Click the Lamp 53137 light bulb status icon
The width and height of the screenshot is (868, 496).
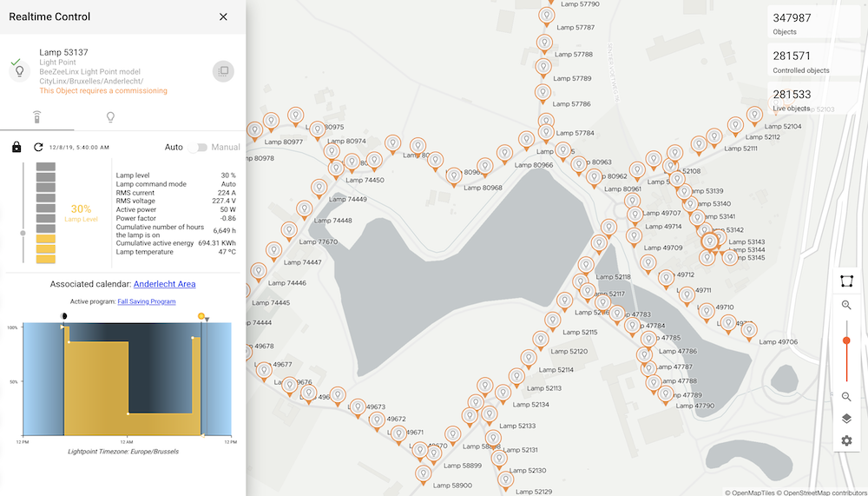(x=20, y=71)
